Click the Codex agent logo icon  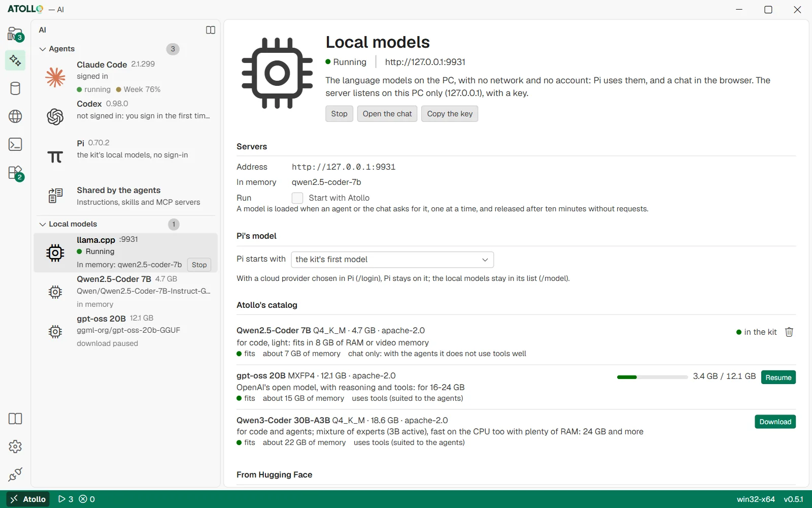pyautogui.click(x=55, y=117)
